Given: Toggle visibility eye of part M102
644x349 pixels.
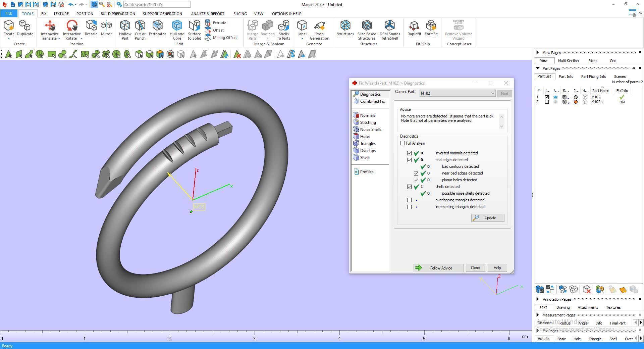Looking at the screenshot, I should click(x=555, y=97).
